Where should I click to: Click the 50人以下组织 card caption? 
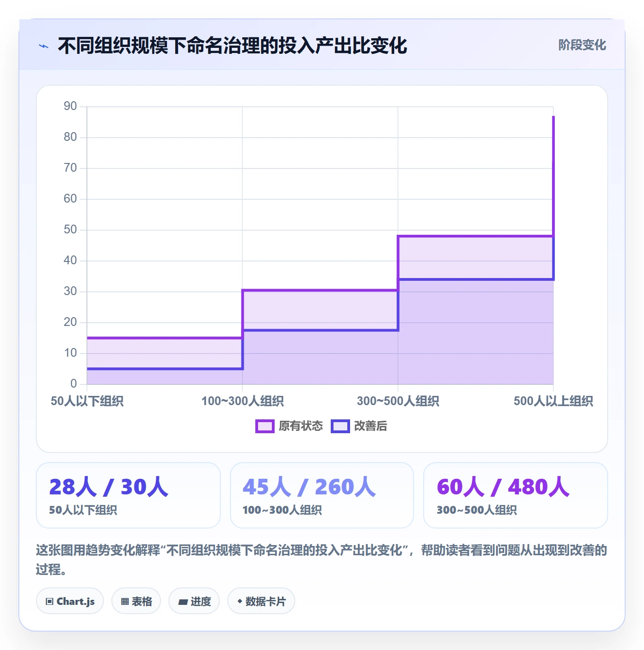[83, 510]
